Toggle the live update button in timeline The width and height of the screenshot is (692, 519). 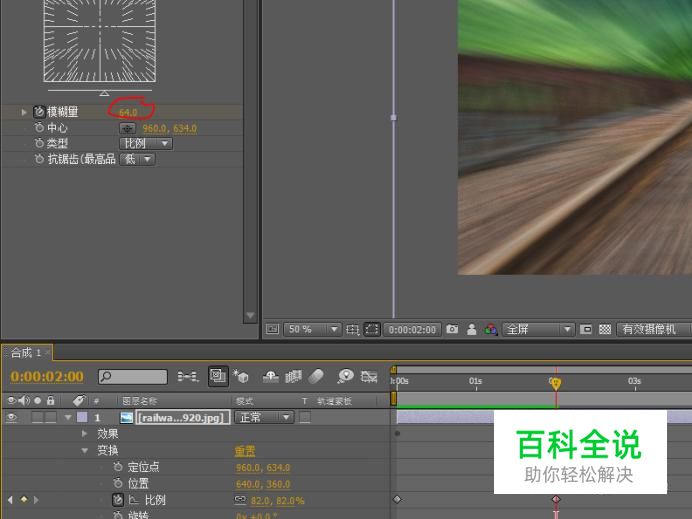point(218,376)
